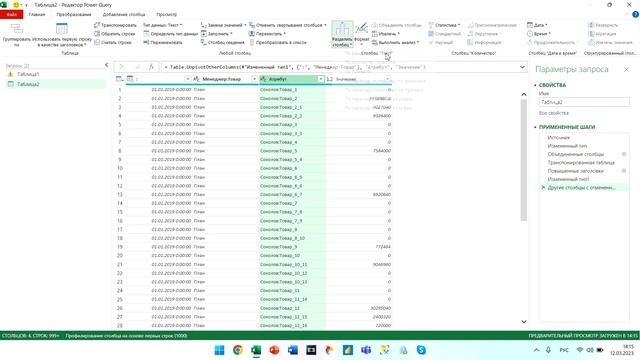
Task: Open PowerPoint from the taskbar
Action: (x=274, y=350)
